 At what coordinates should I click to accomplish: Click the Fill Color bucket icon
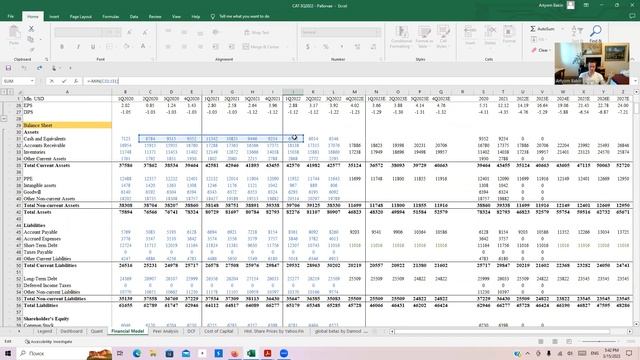(x=127, y=47)
